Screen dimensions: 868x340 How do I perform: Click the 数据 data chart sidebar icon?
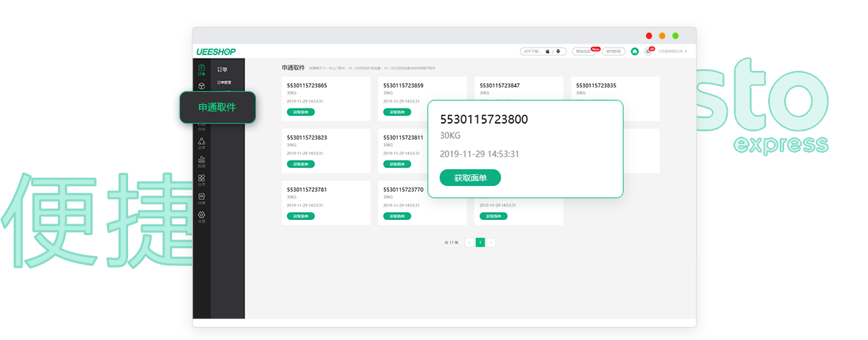[201, 161]
